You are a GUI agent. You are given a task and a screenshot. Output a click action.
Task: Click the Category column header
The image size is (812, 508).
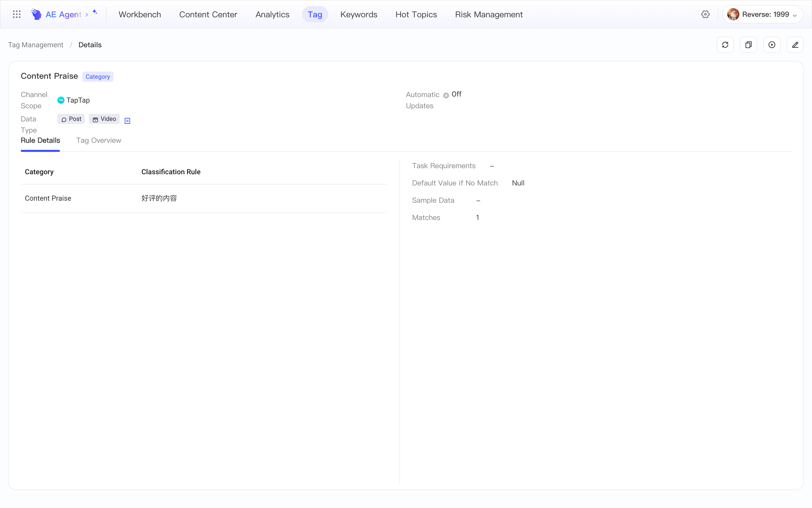click(39, 172)
